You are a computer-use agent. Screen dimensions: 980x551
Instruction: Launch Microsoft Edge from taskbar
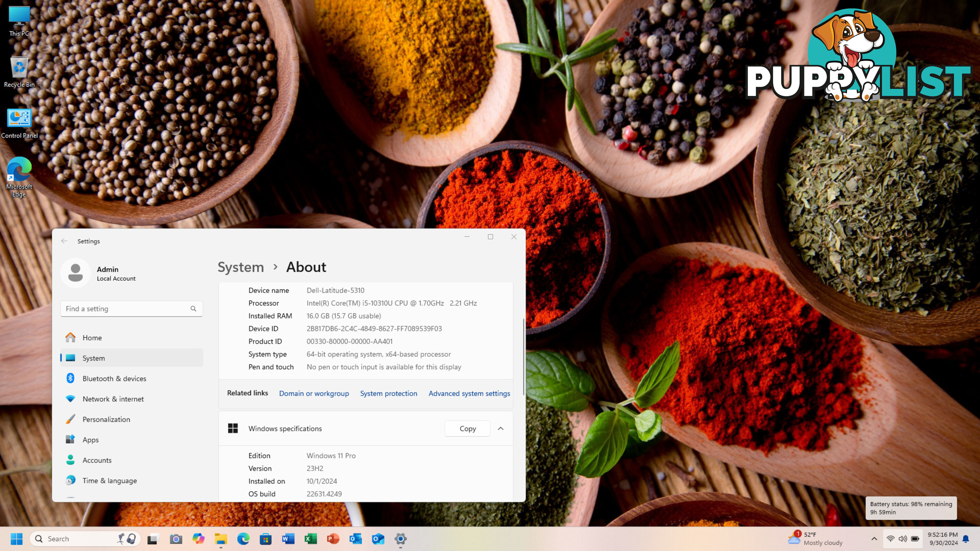[243, 539]
